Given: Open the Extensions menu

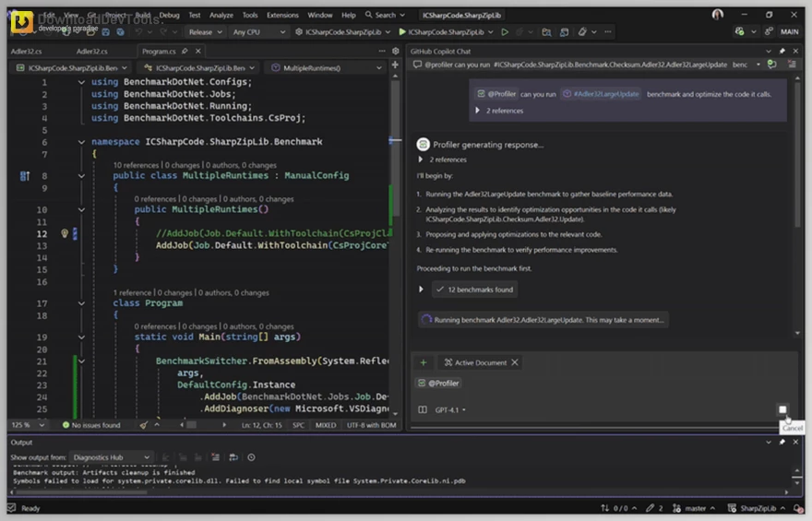Looking at the screenshot, I should pos(282,15).
